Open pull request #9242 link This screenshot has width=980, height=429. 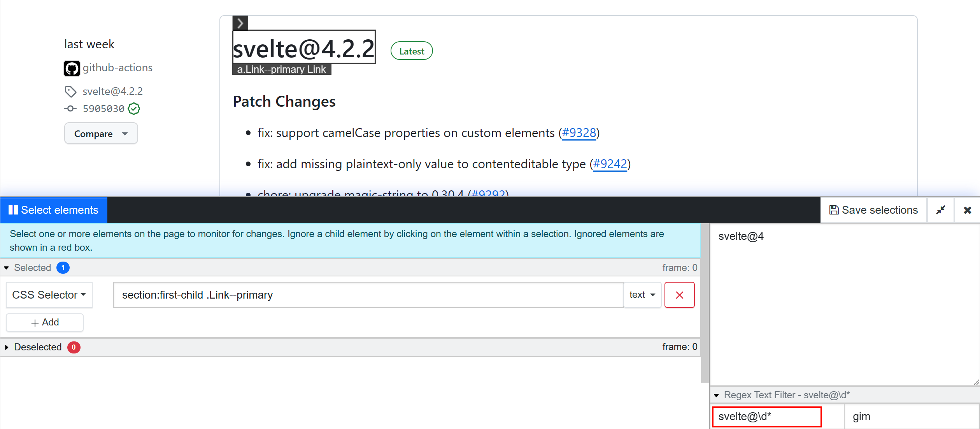[610, 164]
